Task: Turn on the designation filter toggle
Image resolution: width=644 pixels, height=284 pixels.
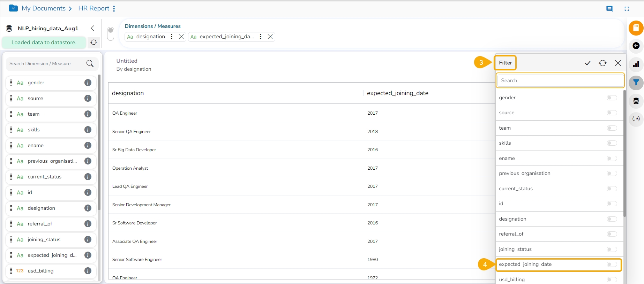Action: click(612, 219)
